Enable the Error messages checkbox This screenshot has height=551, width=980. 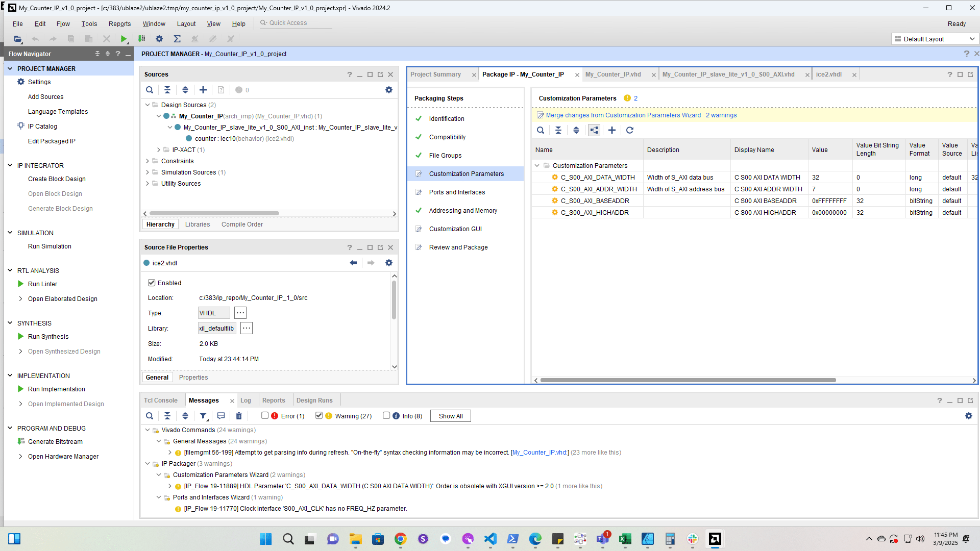click(265, 415)
